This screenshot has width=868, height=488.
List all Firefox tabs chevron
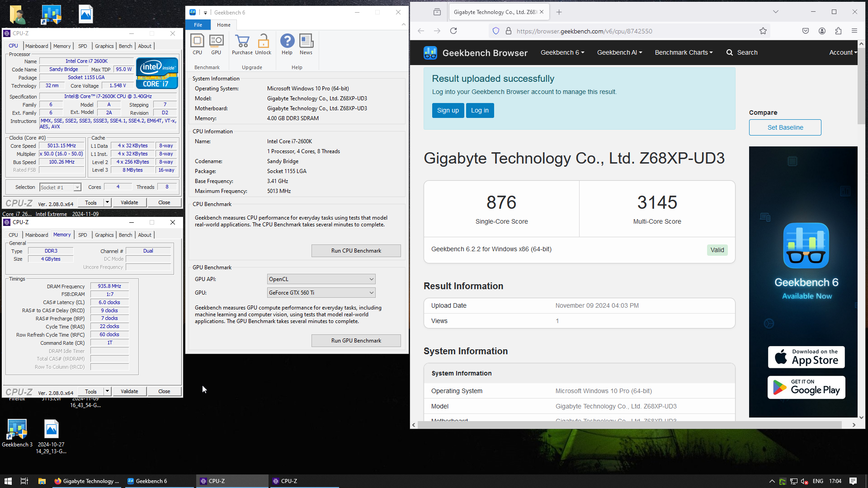pos(776,12)
